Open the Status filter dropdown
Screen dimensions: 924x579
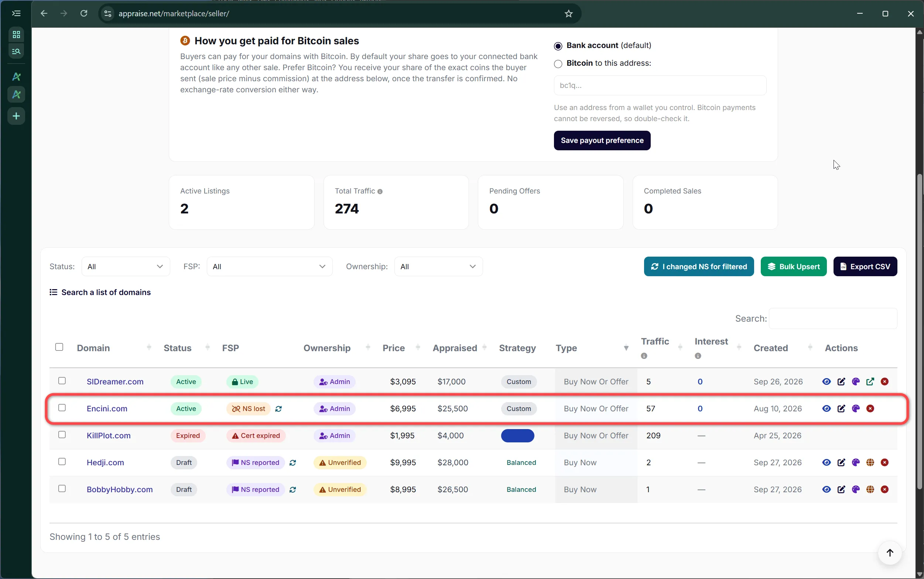click(126, 267)
